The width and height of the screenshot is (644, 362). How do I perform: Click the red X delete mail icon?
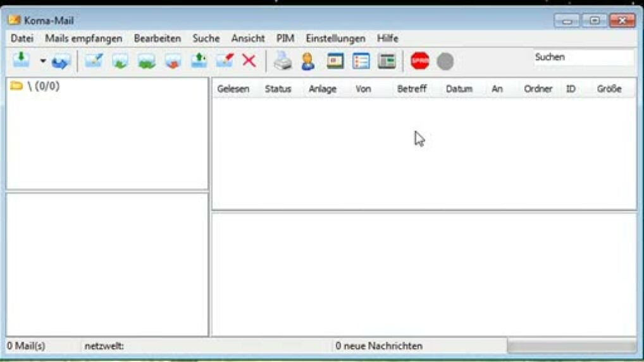pyautogui.click(x=249, y=61)
